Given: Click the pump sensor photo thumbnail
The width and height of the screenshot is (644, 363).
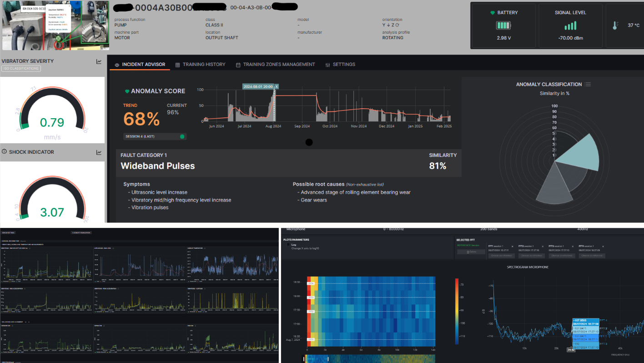Looking at the screenshot, I should click(55, 25).
